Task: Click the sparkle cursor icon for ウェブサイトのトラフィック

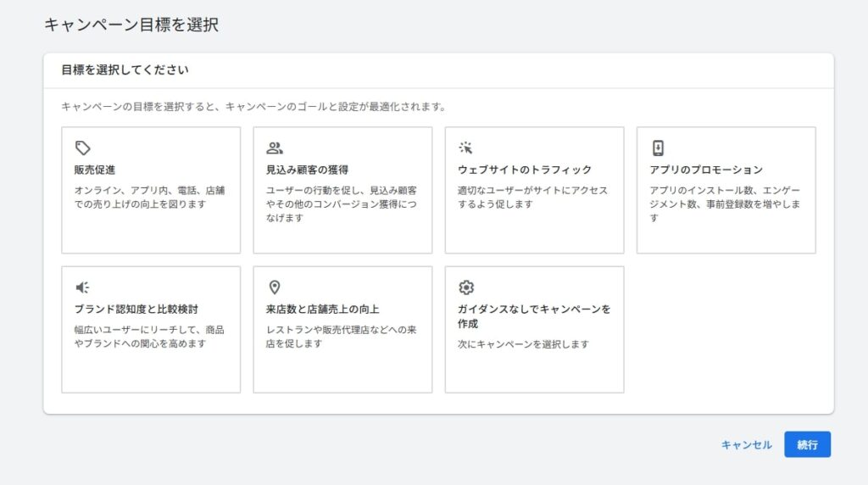Action: pyautogui.click(x=465, y=148)
